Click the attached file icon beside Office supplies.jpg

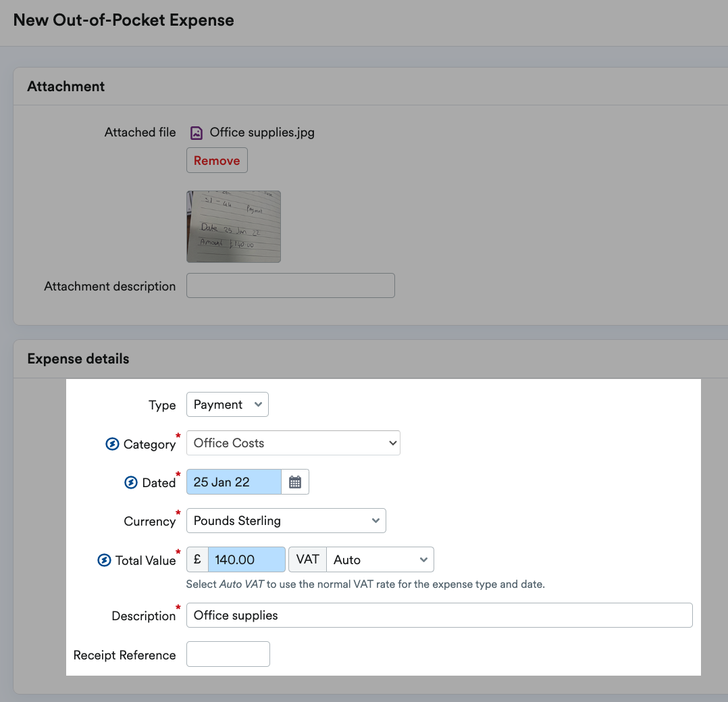click(196, 132)
